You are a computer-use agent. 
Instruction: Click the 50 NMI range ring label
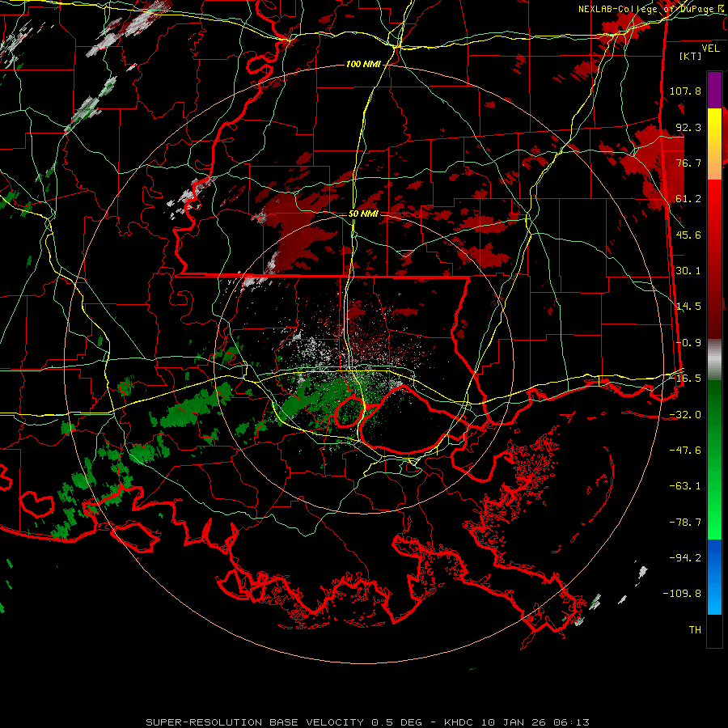pos(363,214)
